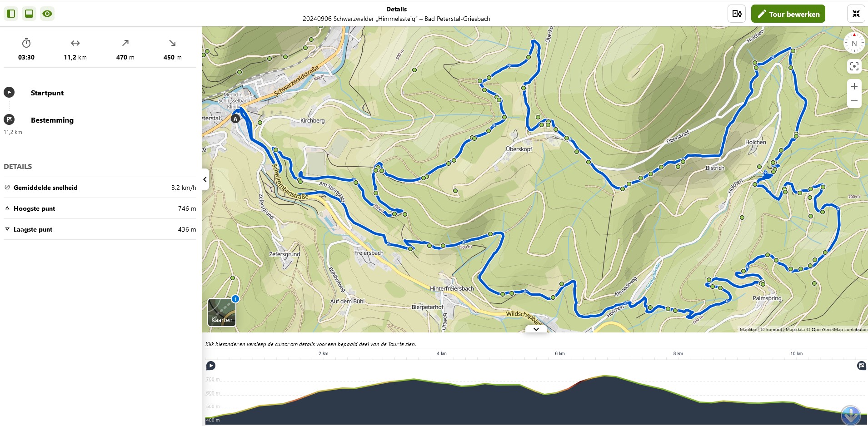Select Bestemming in the waypoint list
868x426 pixels.
tap(52, 120)
